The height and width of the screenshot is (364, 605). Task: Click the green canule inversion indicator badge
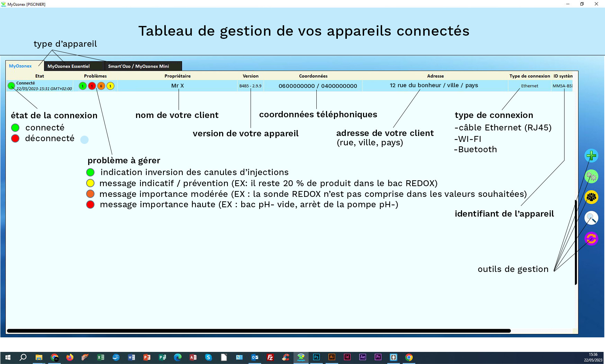tap(82, 86)
